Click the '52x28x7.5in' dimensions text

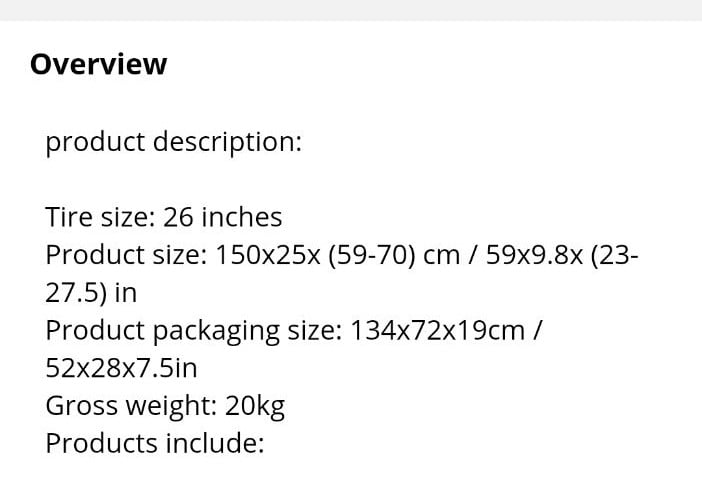pyautogui.click(x=121, y=368)
